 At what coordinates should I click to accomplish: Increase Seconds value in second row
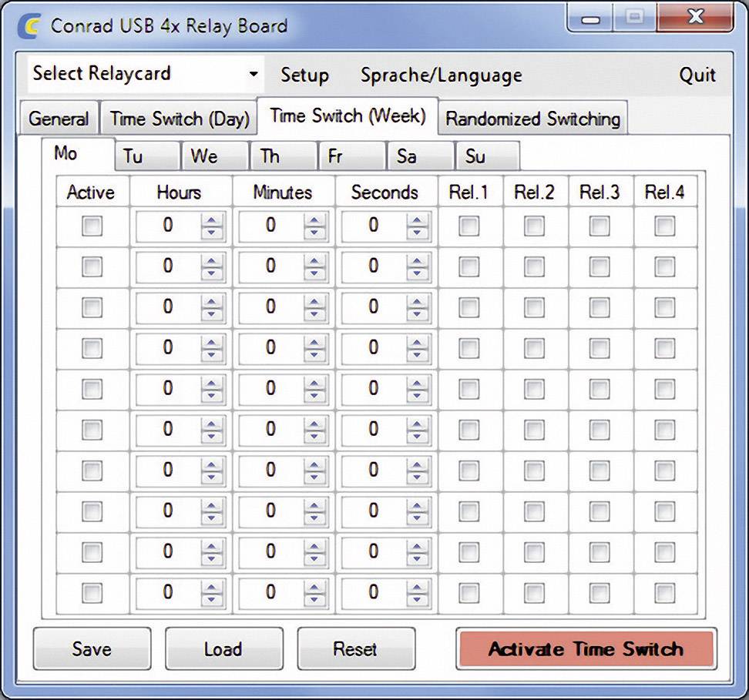417,261
